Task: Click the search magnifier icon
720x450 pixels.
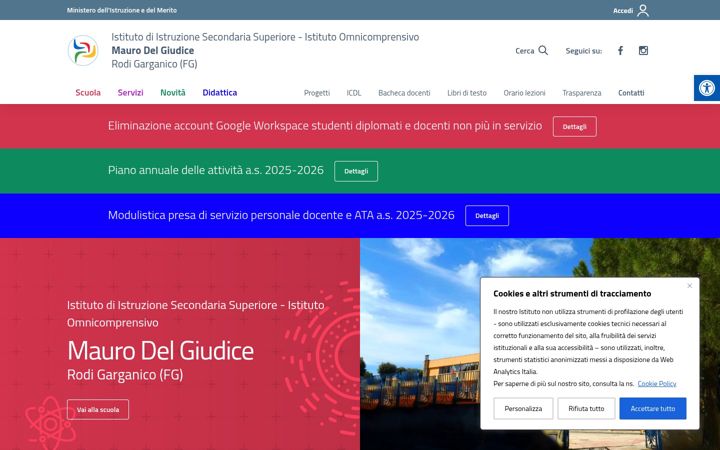Action: coord(543,51)
